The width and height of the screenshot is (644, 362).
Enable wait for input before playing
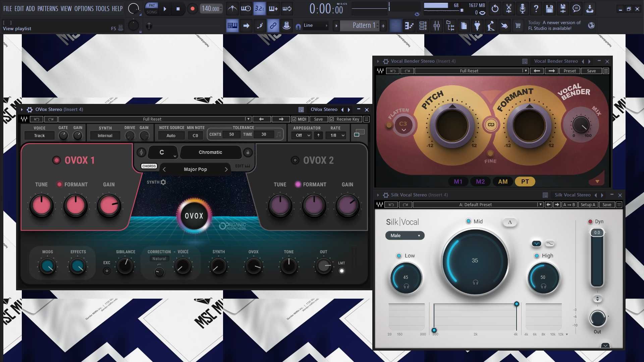click(x=246, y=9)
